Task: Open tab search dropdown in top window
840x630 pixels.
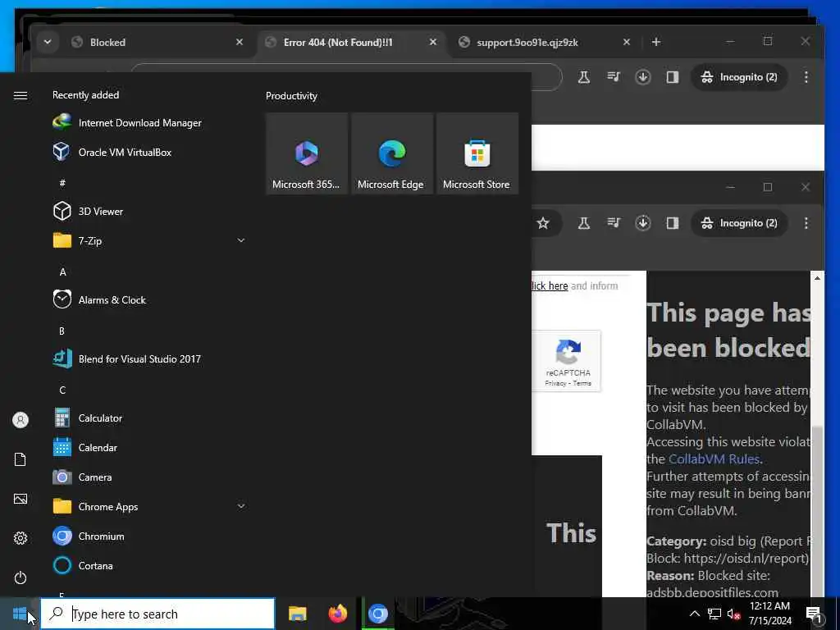Action: click(48, 42)
